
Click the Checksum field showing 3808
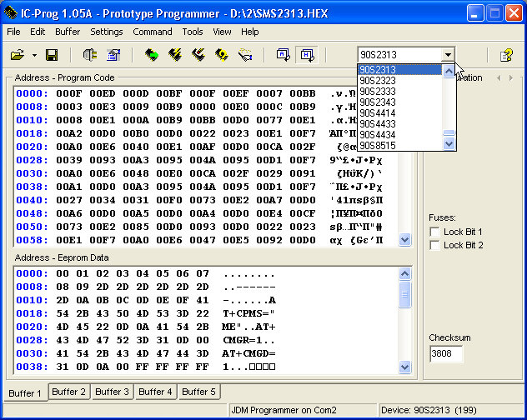[x=446, y=353]
